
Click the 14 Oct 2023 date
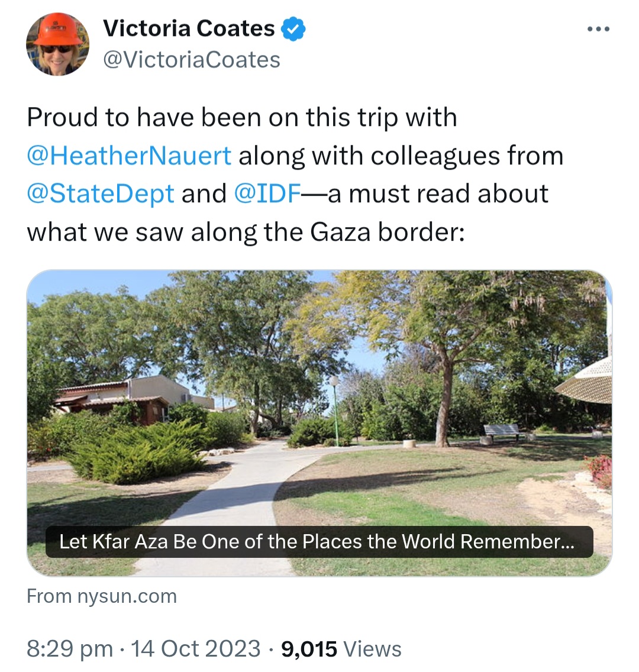[196, 648]
